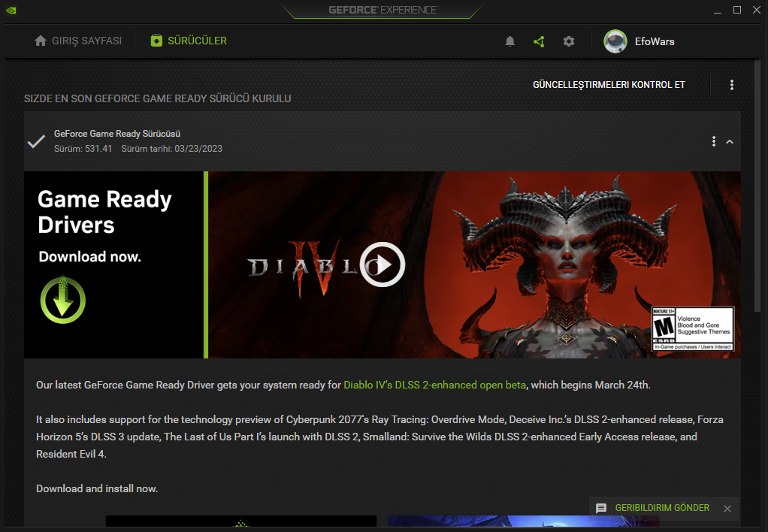Click GÜNCELLEŞTİRMELERİ KONTROL ET button
Viewport: 768px width, 532px height.
[x=609, y=85]
